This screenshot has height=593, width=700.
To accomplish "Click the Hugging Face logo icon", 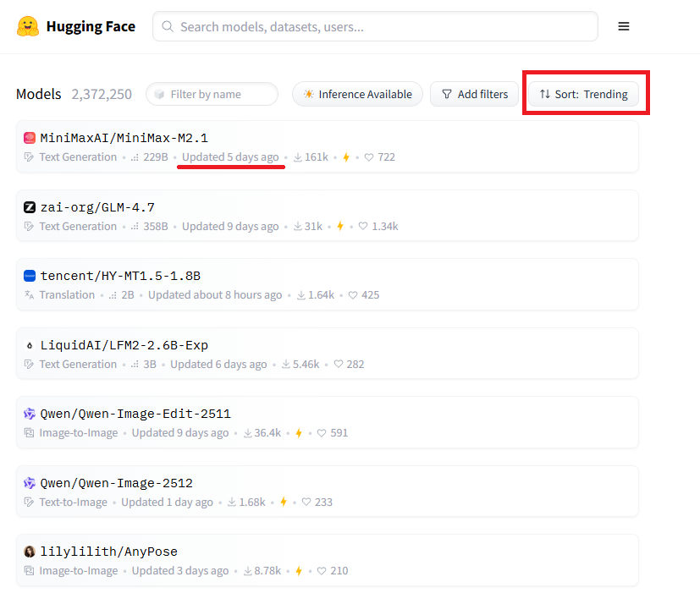I will [x=28, y=26].
